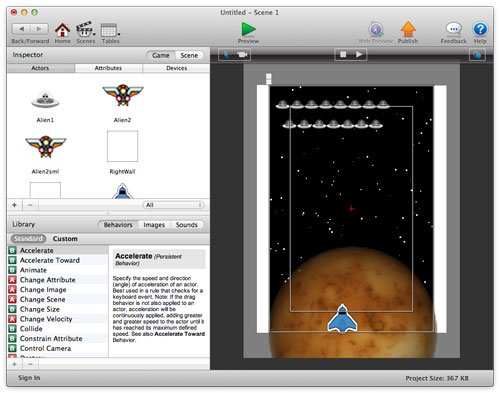The height and width of the screenshot is (393, 500).
Task: Select the Animate behavior
Action: pos(58,270)
